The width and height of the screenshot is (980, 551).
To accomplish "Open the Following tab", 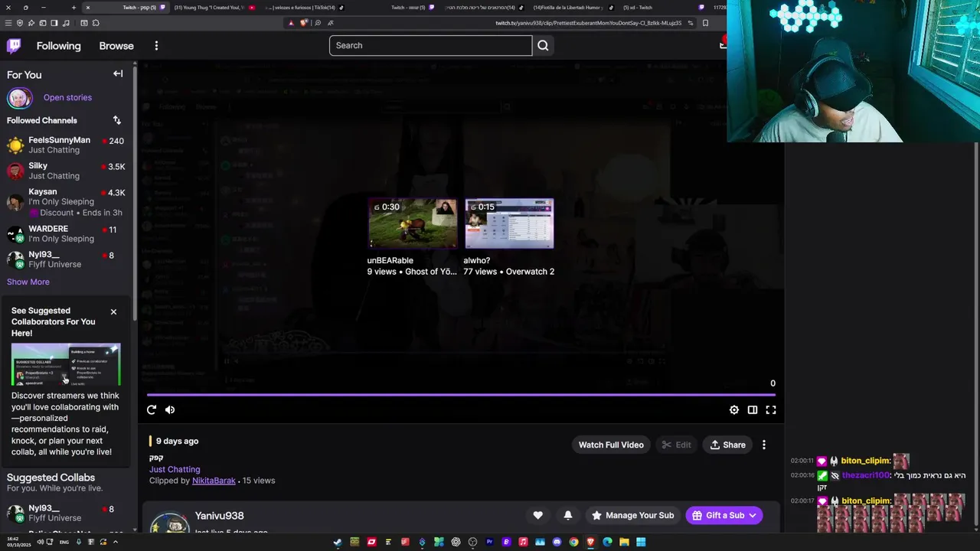I will [58, 46].
